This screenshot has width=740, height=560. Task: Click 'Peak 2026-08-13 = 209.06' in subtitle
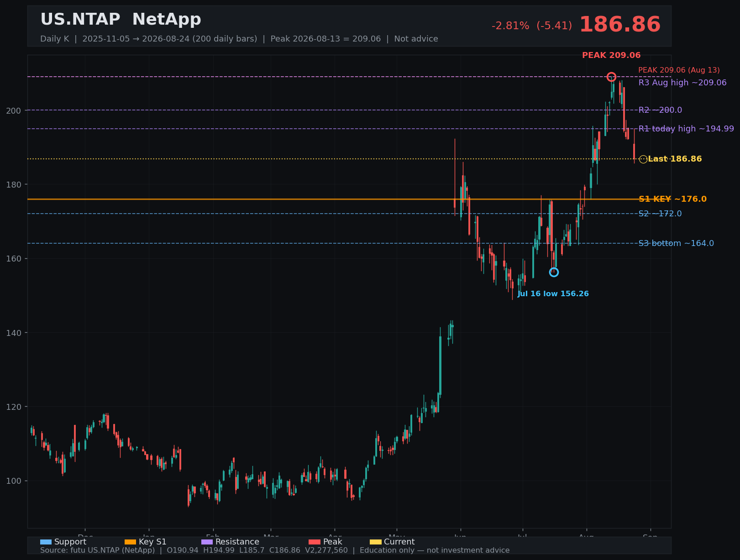(325, 39)
